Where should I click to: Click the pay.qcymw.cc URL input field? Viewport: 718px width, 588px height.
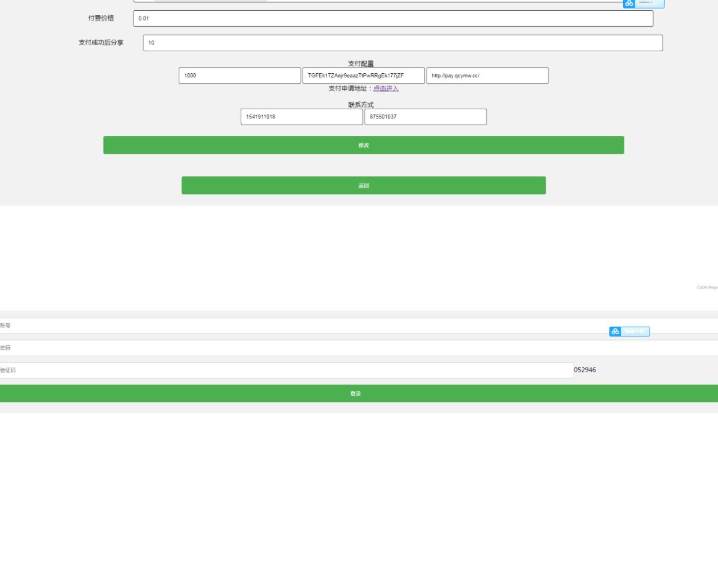[x=487, y=76]
